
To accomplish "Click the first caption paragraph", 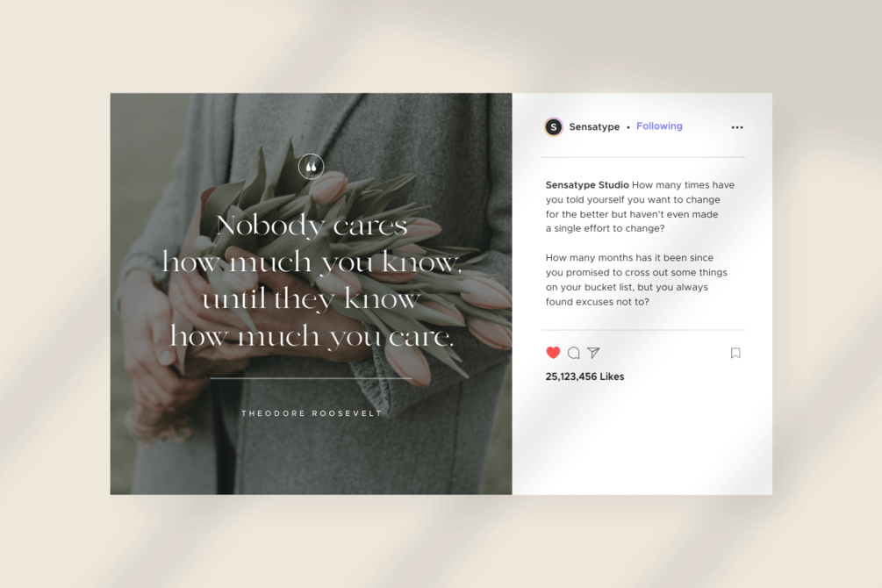I will coord(640,206).
